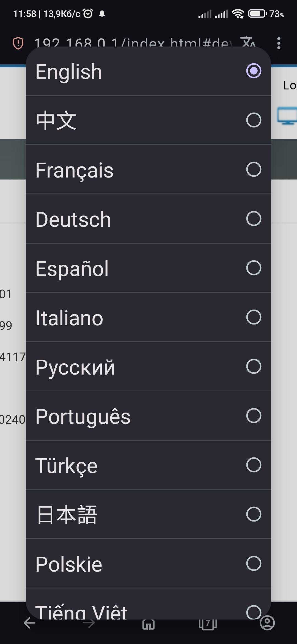Choose Türkçe language option
Screen dimensions: 297x644
[x=148, y=465]
